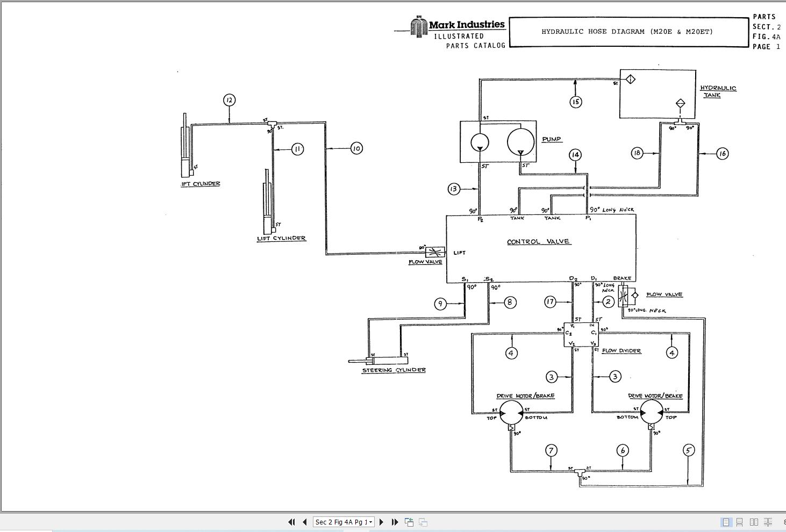Screen dimensions: 786x532
Task: Click the go to next view icon
Action: 423,522
